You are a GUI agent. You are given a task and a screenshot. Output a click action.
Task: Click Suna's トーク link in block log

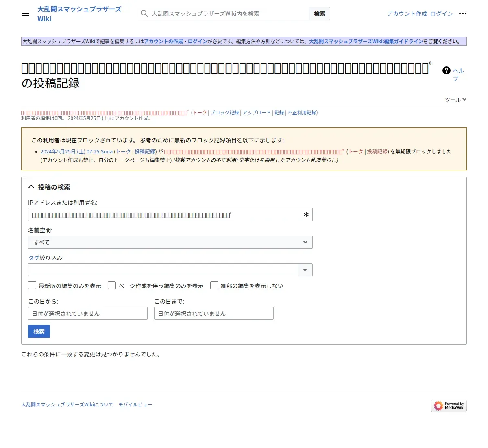[124, 151]
